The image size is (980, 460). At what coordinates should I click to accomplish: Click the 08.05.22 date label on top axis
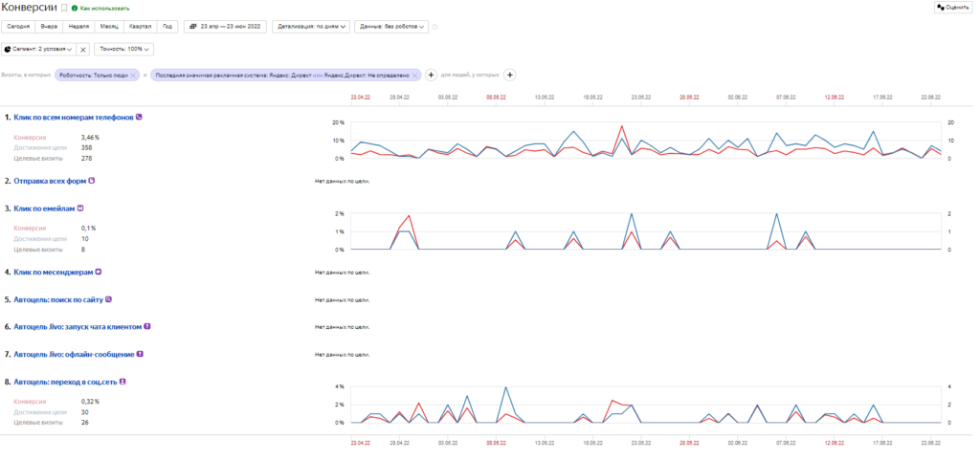point(496,98)
